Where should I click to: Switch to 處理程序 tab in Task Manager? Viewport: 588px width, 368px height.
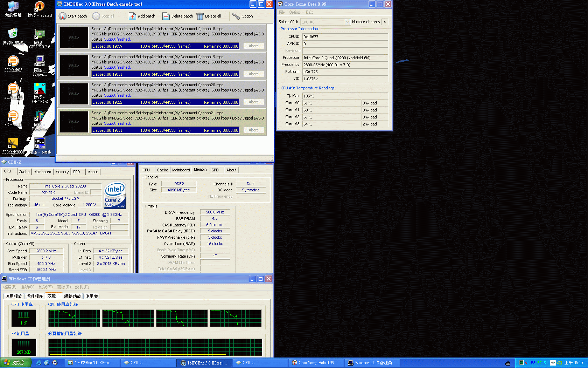tap(35, 297)
